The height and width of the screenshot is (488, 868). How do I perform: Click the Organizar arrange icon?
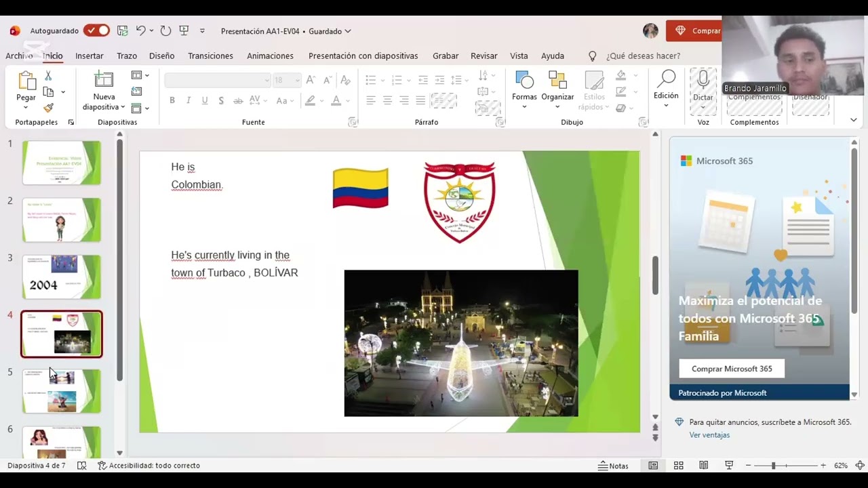pos(557,80)
